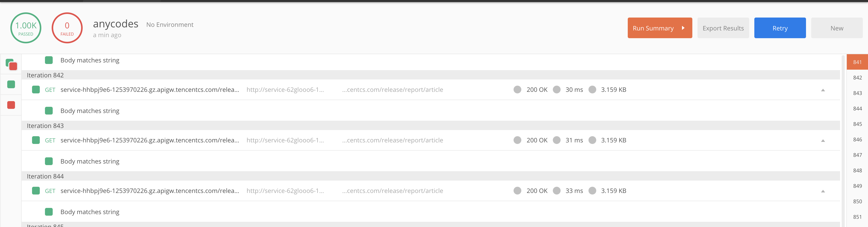Click the Export Results button
This screenshot has height=227, width=868.
723,28
